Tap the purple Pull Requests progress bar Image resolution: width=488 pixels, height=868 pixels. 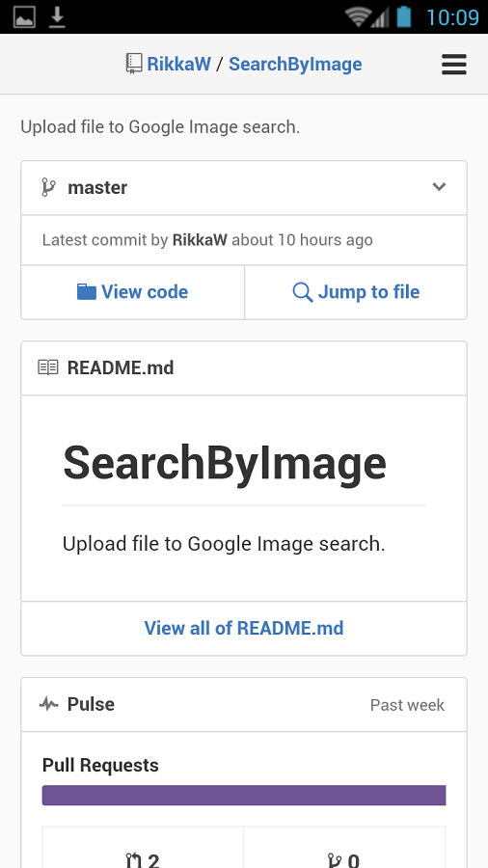tap(244, 796)
